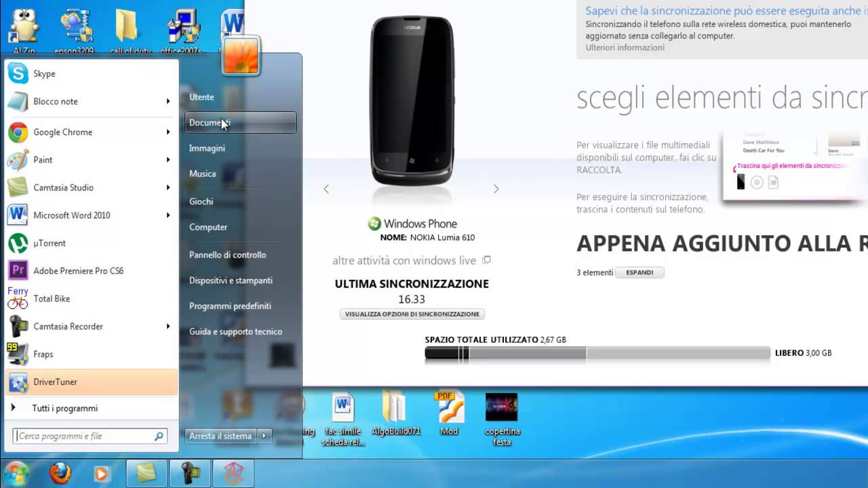
Task: Open the media player taskbar icon
Action: [102, 473]
